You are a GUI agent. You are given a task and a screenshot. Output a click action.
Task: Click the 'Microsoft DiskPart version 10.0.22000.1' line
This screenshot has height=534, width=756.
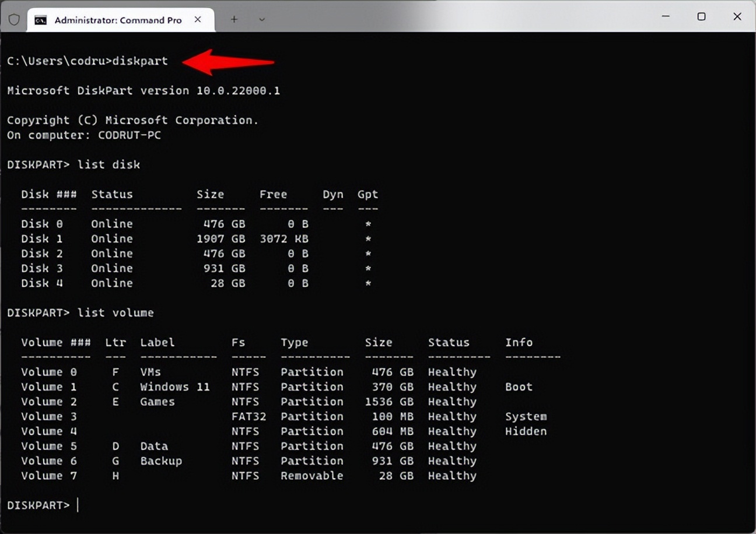point(143,91)
